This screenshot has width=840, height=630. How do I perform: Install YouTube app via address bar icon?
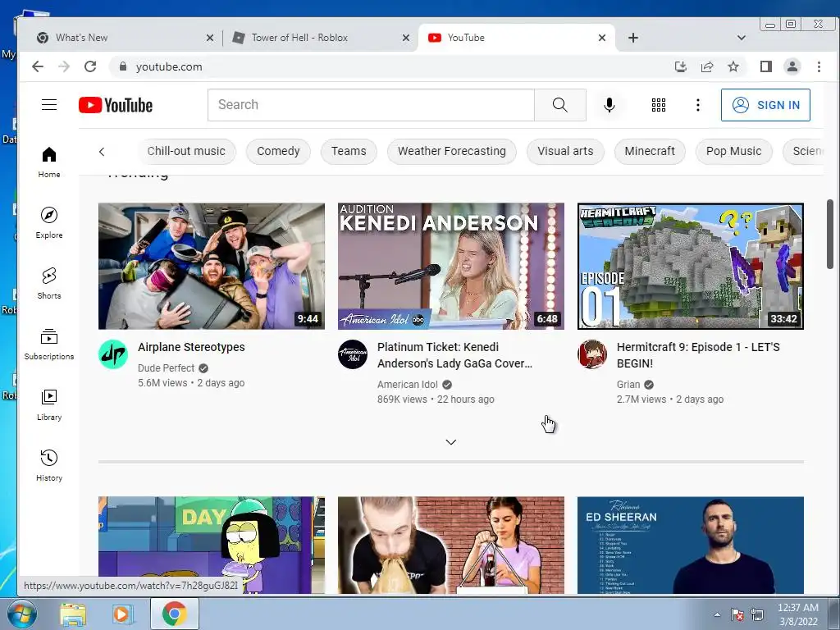click(x=680, y=66)
